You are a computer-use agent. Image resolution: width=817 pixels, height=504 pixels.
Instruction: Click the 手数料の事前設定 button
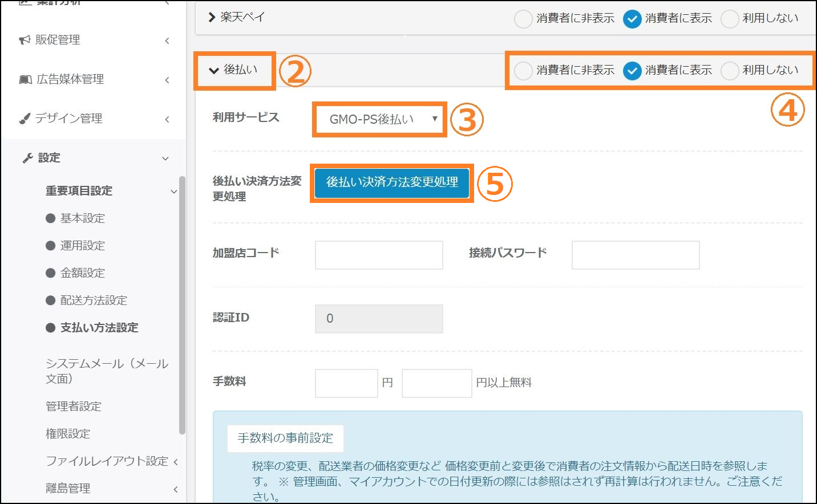[285, 438]
